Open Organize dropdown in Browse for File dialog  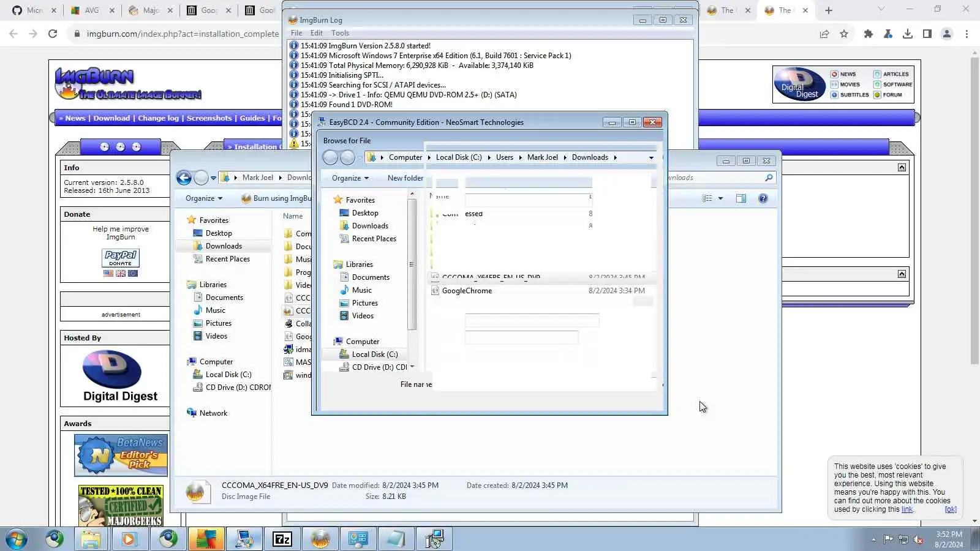click(x=350, y=178)
